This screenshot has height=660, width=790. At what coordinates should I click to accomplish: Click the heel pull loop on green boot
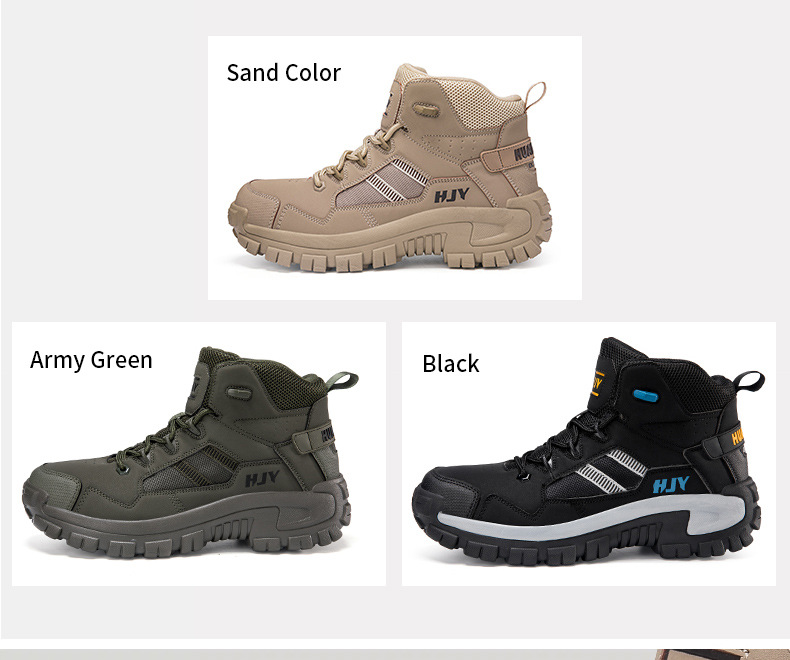342,380
